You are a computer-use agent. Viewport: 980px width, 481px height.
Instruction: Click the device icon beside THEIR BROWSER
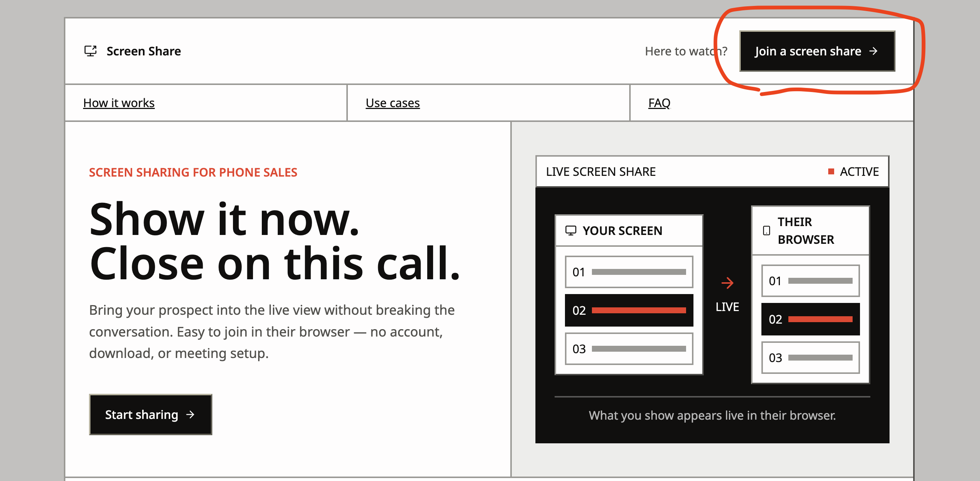tap(767, 231)
